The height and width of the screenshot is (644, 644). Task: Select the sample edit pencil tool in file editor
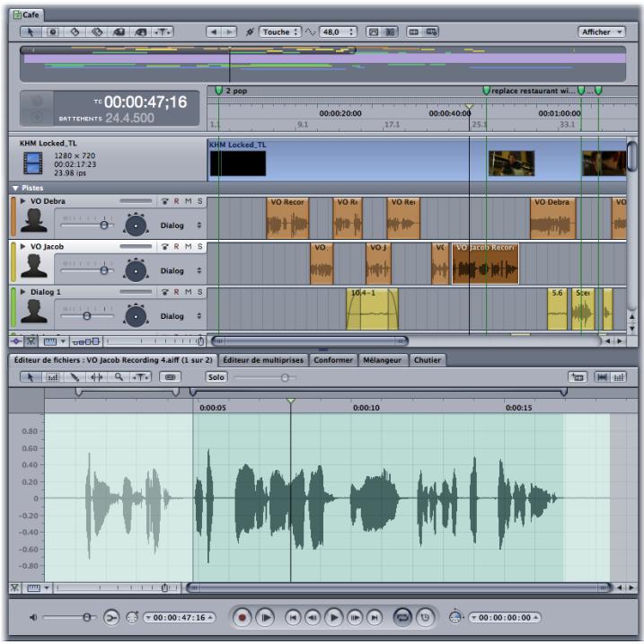75,377
